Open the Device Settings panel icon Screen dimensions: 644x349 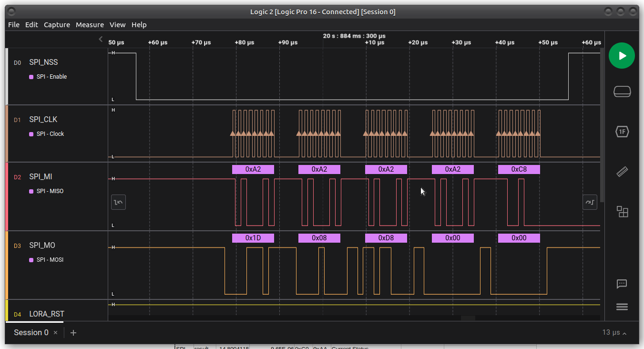click(622, 91)
